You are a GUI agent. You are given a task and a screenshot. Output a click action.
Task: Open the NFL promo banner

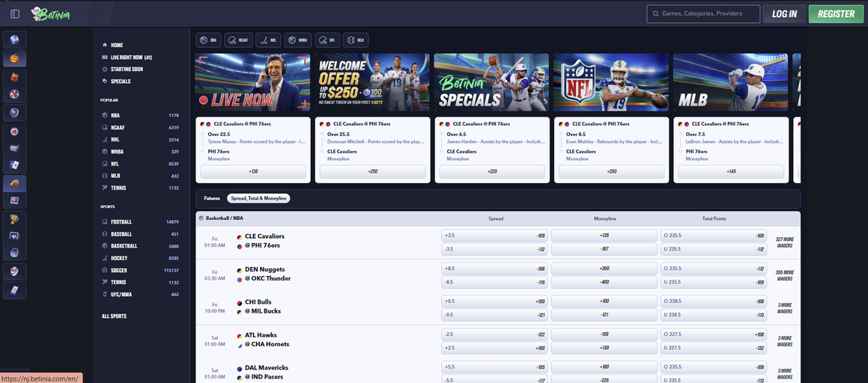pyautogui.click(x=611, y=82)
